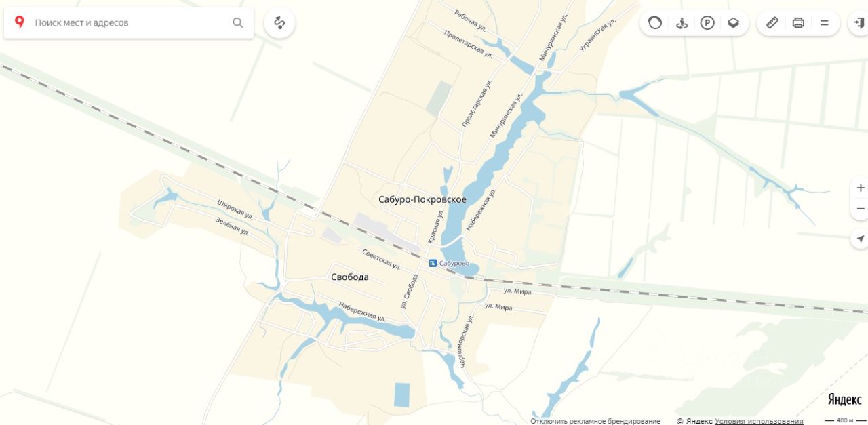This screenshot has width=868, height=425.
Task: Open the map layers selector
Action: click(x=733, y=23)
